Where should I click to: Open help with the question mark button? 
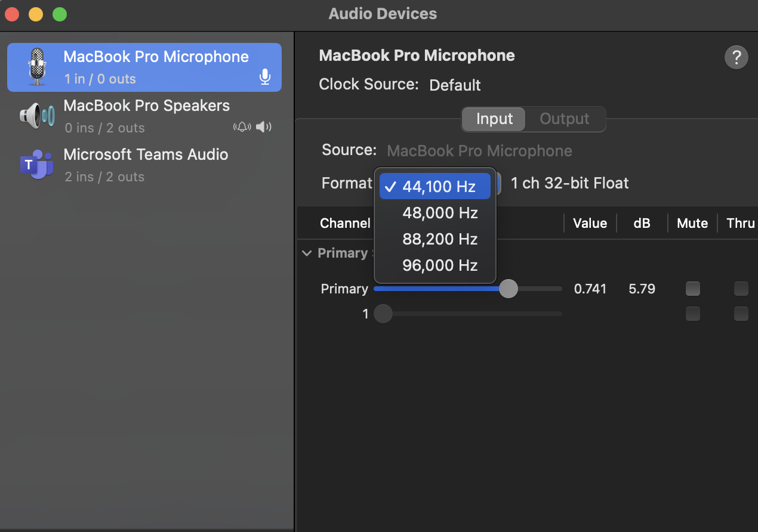(x=736, y=58)
